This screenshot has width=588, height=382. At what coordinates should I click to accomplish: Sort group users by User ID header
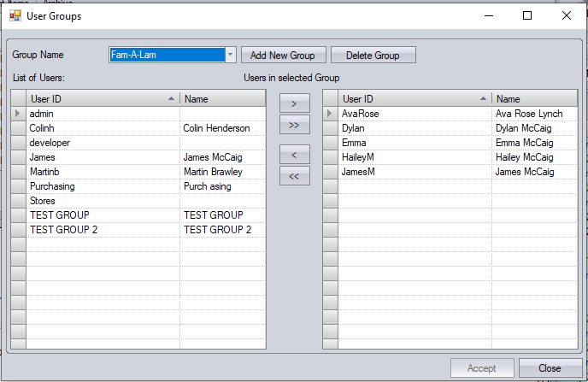tap(414, 99)
